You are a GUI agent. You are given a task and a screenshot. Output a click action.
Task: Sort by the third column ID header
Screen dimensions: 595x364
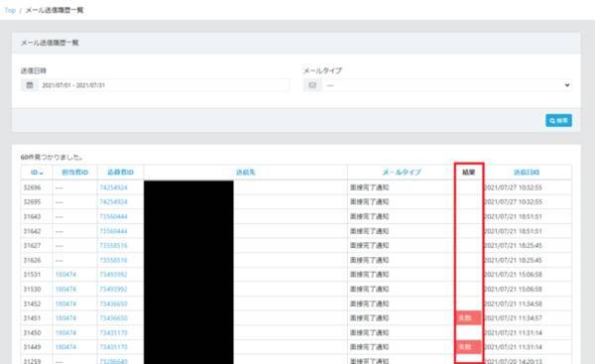point(120,173)
